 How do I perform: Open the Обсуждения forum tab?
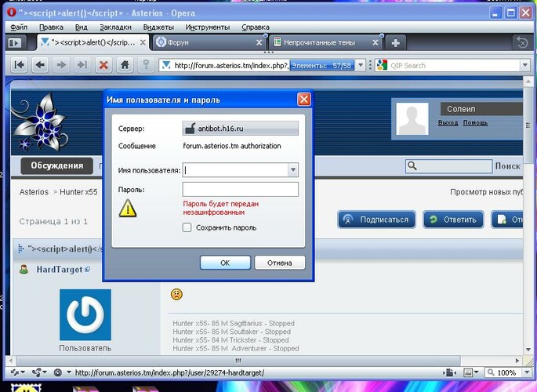(57, 165)
